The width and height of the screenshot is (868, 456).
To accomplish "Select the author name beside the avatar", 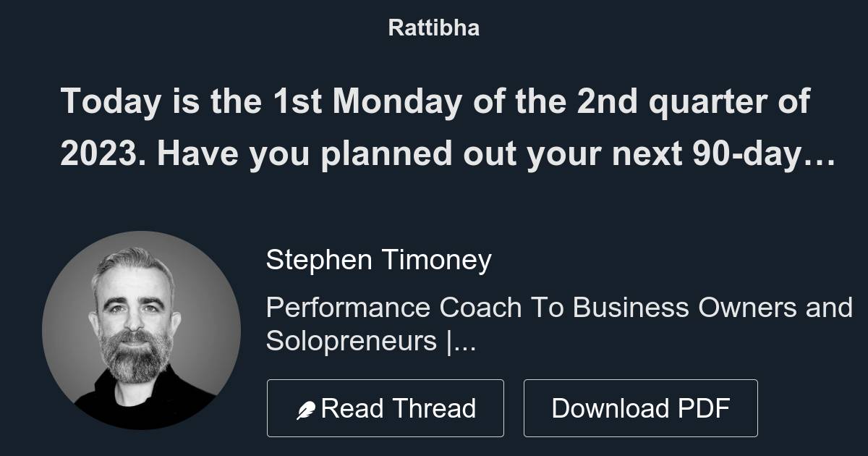I will coord(379,259).
